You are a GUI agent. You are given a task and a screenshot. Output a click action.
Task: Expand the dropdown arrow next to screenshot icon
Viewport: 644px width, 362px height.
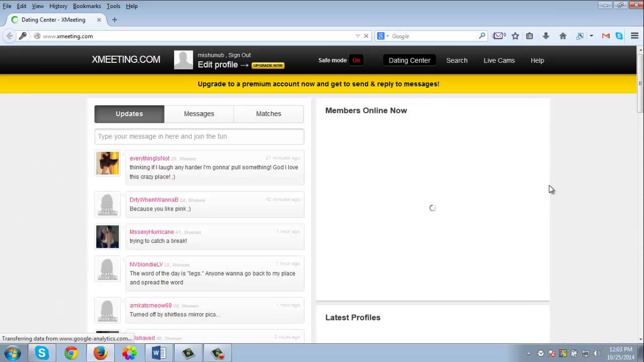[591, 36]
